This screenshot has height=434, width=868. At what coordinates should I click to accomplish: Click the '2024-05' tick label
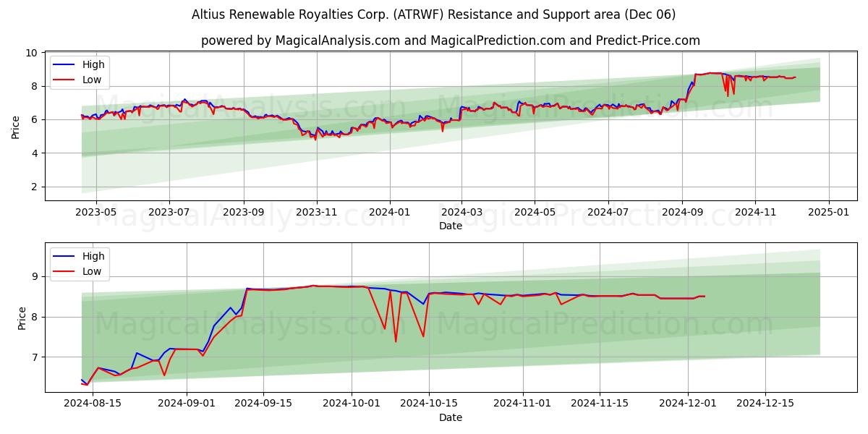535,213
